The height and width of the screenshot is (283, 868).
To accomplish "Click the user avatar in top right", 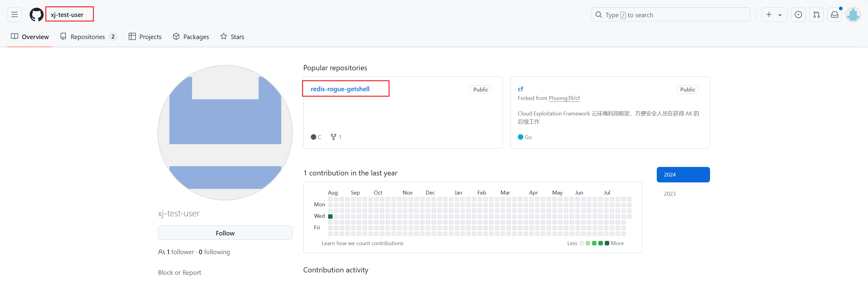I will (x=853, y=15).
